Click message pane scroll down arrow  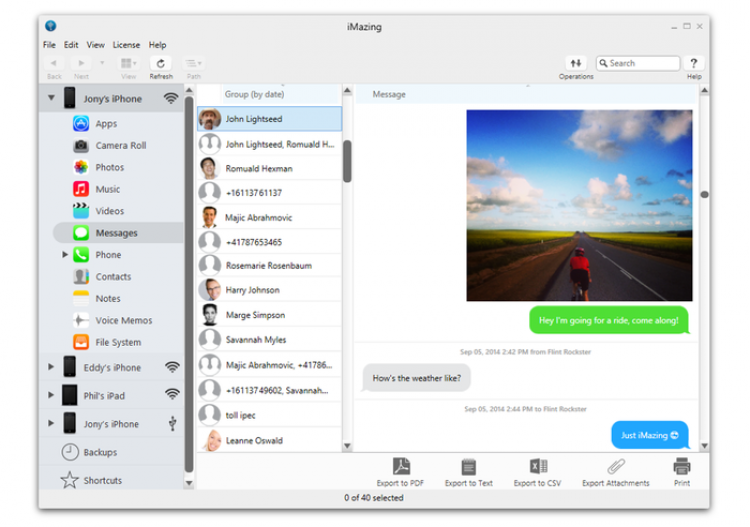tap(704, 446)
